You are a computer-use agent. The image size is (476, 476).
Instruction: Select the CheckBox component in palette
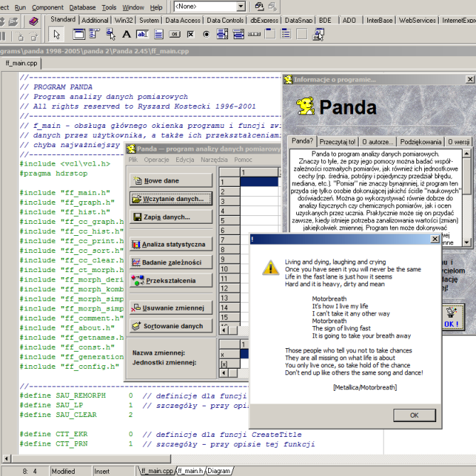(x=190, y=33)
